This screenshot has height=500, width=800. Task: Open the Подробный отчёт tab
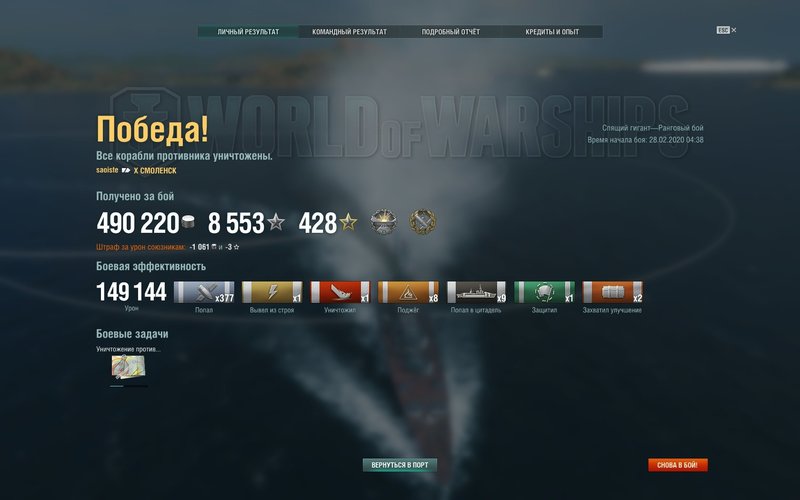451,32
